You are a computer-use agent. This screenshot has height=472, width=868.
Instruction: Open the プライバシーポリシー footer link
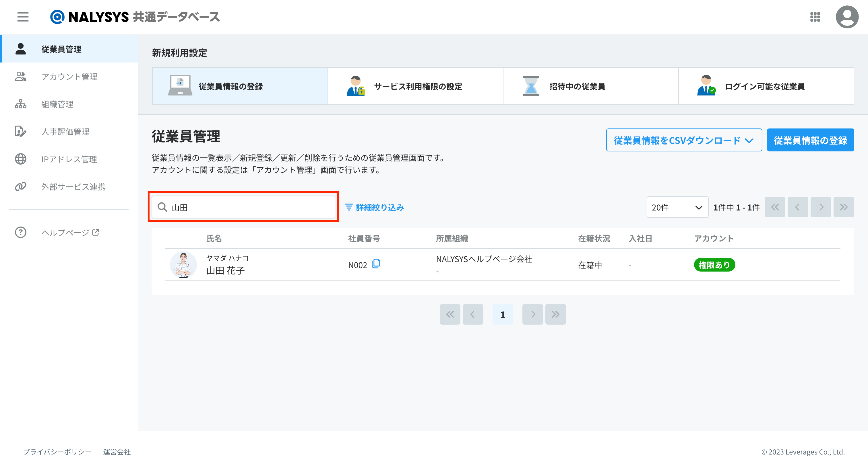(x=57, y=452)
